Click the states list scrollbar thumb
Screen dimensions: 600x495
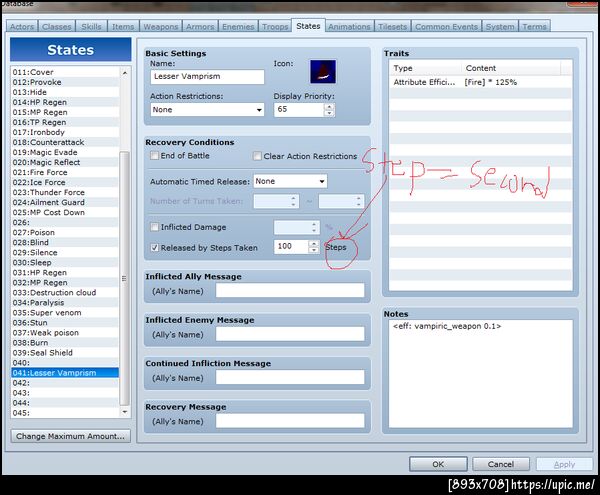point(124,278)
